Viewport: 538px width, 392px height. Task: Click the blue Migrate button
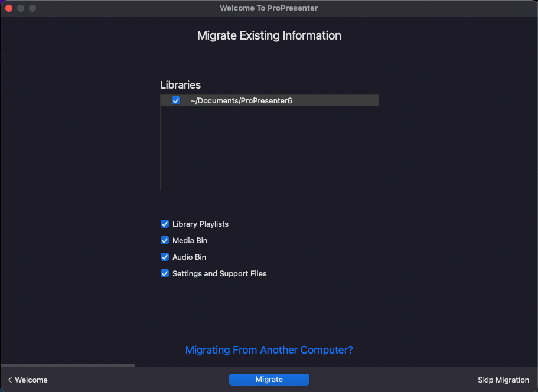pyautogui.click(x=269, y=380)
